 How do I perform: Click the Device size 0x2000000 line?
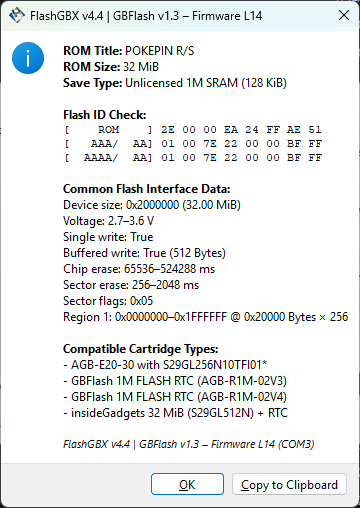152,205
